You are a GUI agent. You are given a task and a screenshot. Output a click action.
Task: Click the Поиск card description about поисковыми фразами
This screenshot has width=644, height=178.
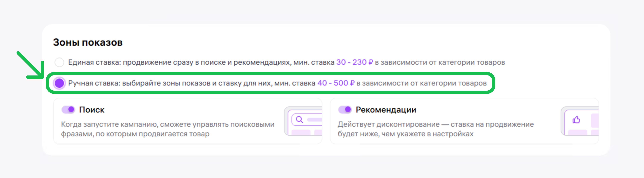(x=168, y=129)
